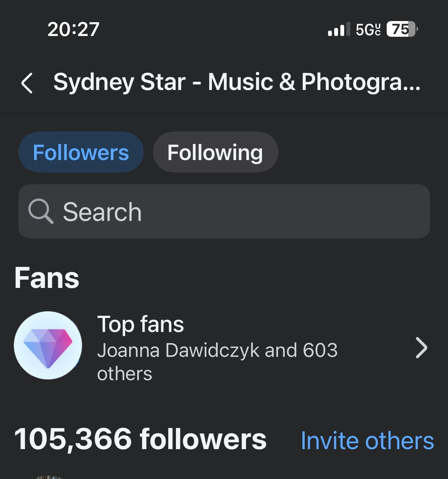Image resolution: width=448 pixels, height=479 pixels.
Task: Tap the Sydney Star page title
Action: point(236,82)
